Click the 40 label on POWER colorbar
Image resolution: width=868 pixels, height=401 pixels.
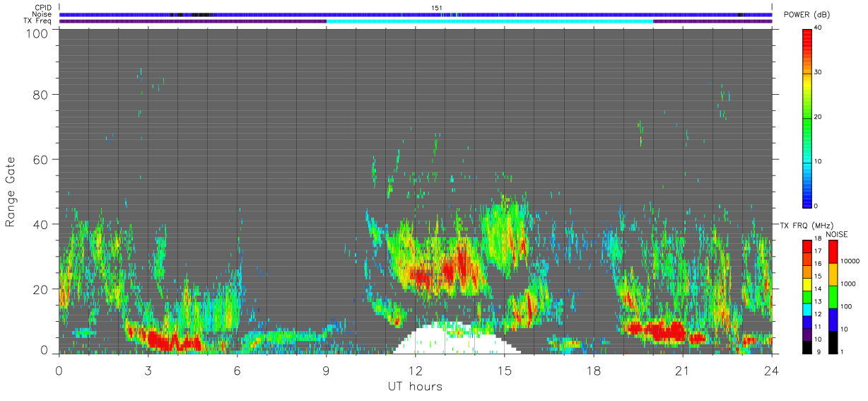(818, 28)
